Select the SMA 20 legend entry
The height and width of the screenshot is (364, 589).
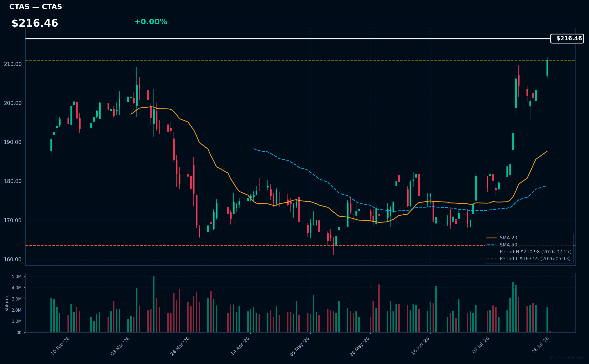pyautogui.click(x=502, y=238)
